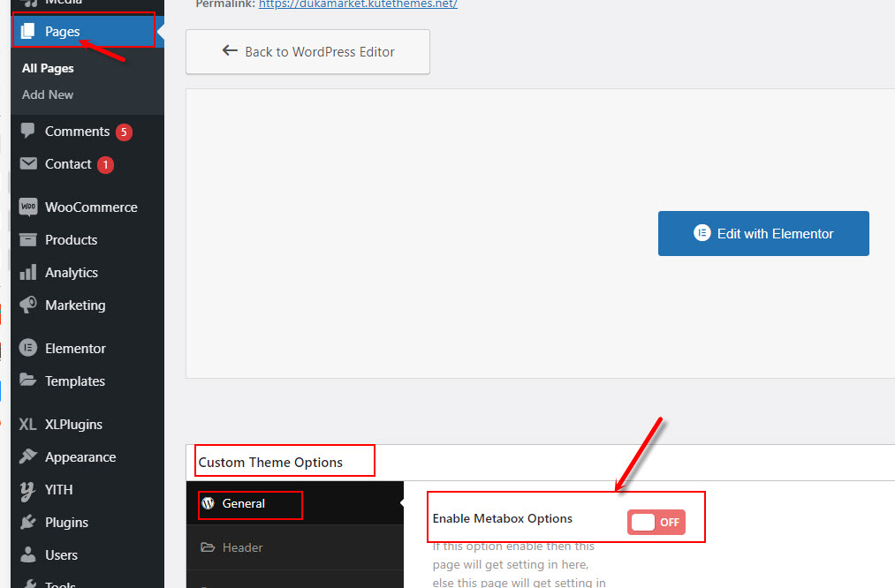Click the Custom Theme Options heading

pos(270,462)
